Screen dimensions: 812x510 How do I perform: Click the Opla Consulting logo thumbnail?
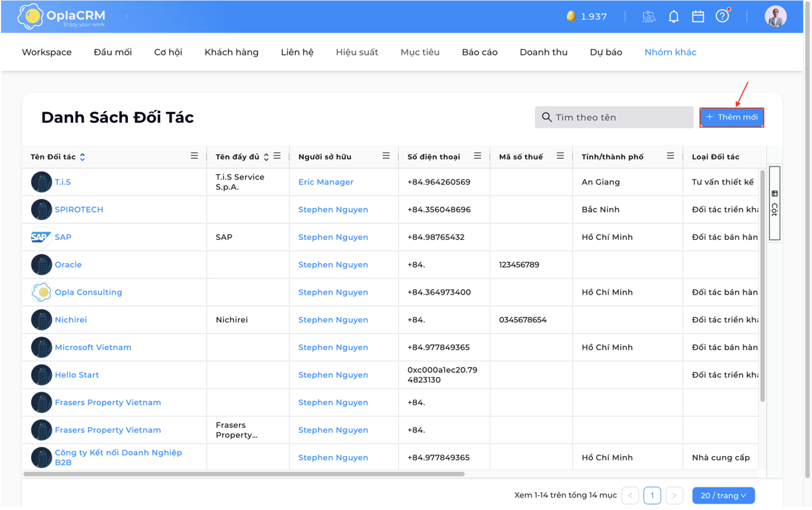[x=41, y=292]
